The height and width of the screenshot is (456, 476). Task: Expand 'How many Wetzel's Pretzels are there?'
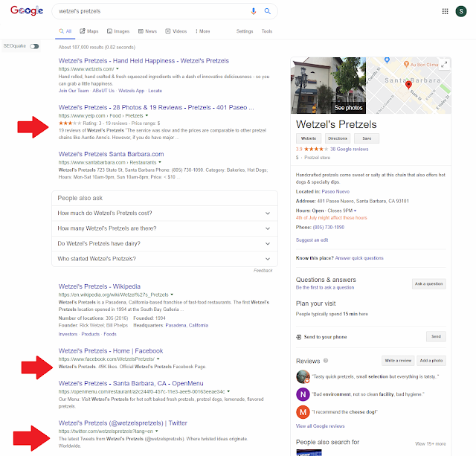(x=164, y=228)
